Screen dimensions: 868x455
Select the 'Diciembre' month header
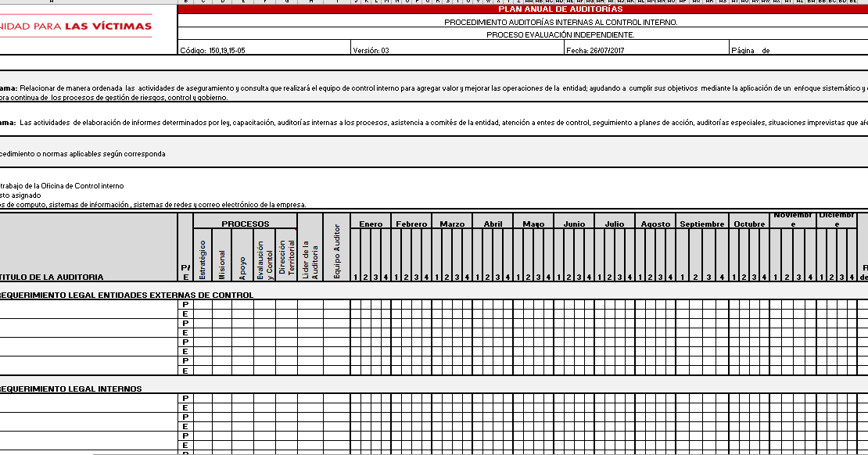pyautogui.click(x=837, y=220)
